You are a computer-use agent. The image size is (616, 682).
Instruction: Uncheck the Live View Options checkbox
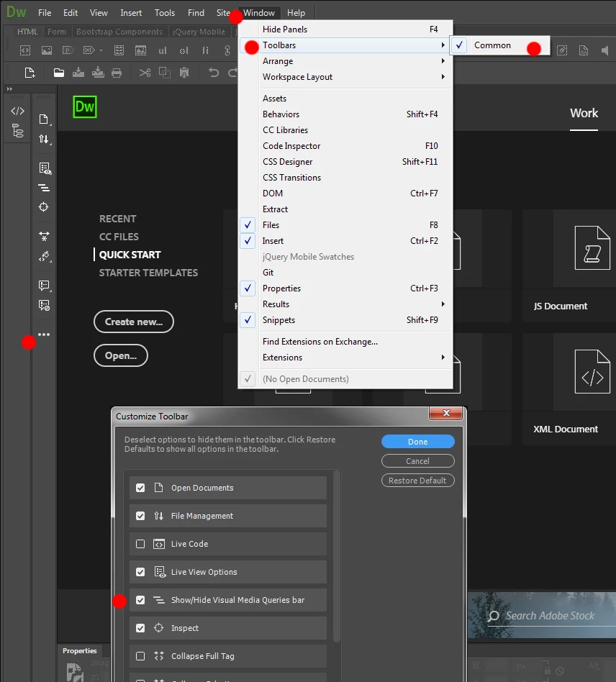pos(140,572)
